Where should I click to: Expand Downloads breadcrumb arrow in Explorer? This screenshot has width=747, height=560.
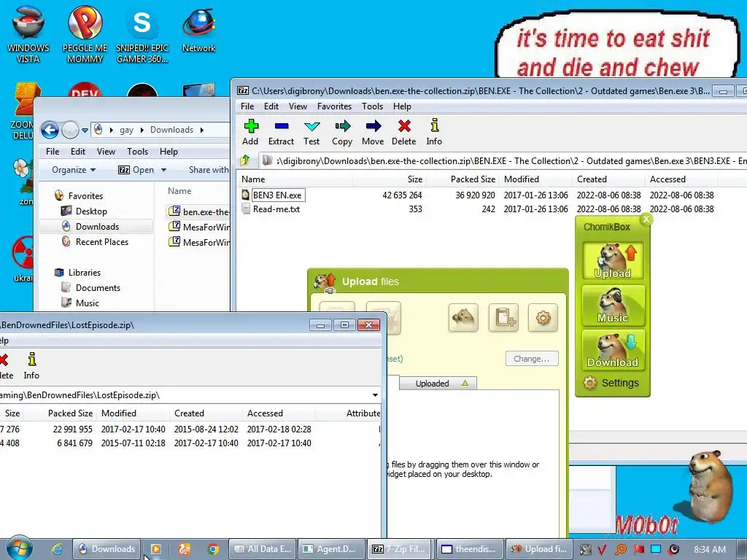pos(202,130)
